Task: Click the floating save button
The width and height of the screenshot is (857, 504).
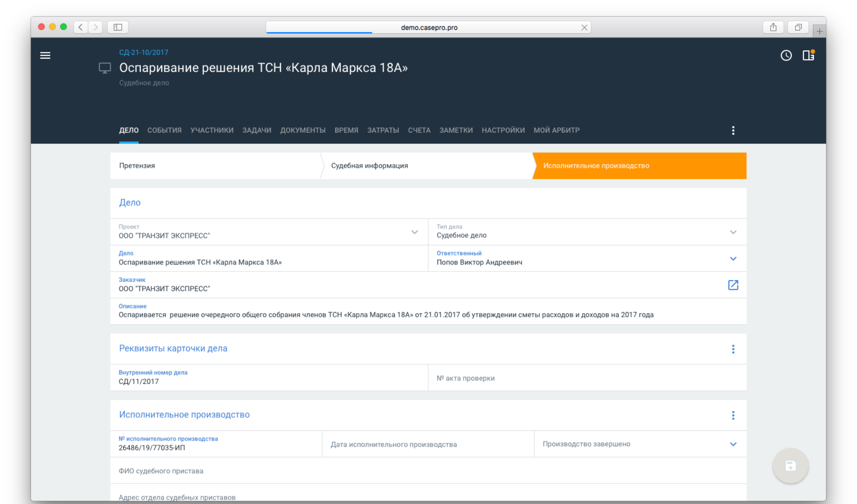Action: [x=790, y=466]
